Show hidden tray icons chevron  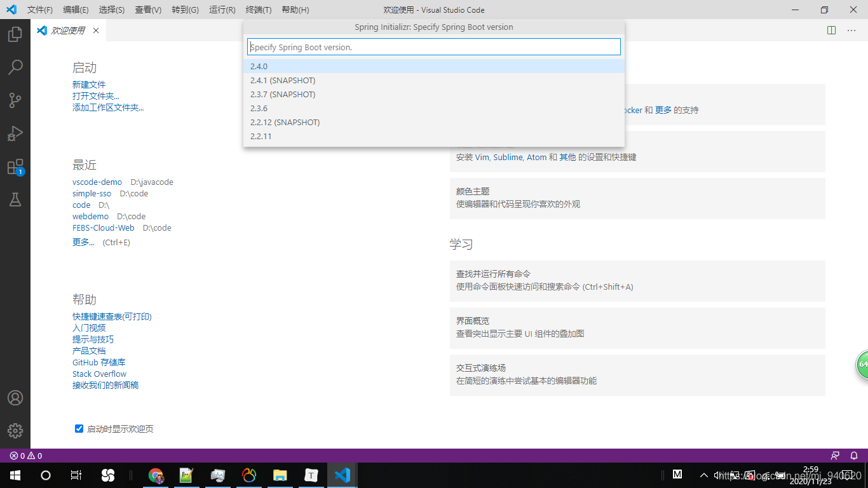[x=704, y=475]
